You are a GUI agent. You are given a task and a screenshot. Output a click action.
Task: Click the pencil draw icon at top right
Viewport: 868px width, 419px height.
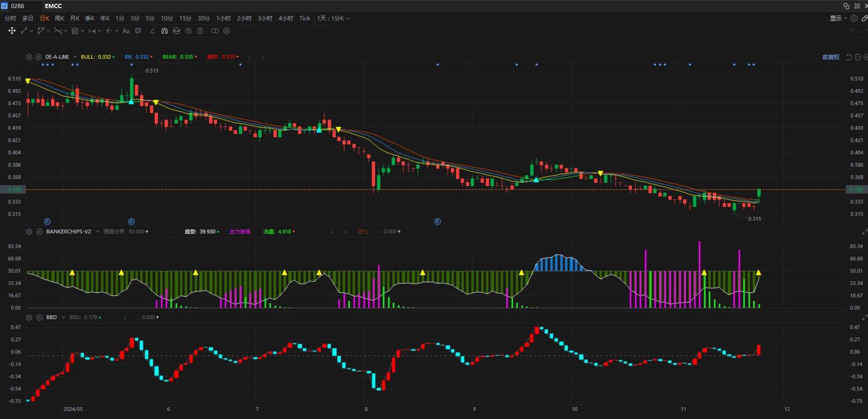click(x=864, y=18)
